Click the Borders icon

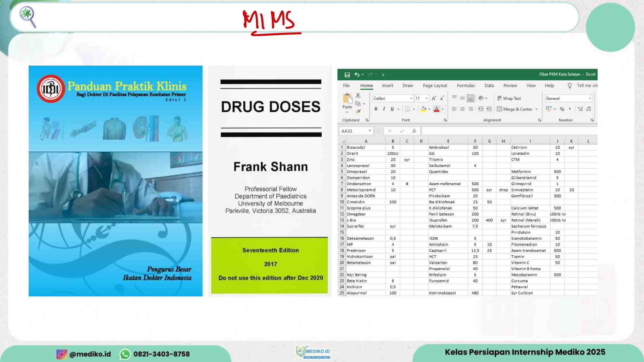408,109
